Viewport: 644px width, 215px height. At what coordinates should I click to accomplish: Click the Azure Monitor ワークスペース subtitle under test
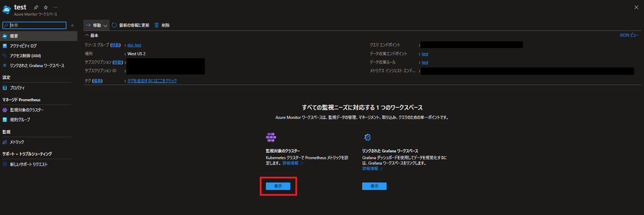35,16
